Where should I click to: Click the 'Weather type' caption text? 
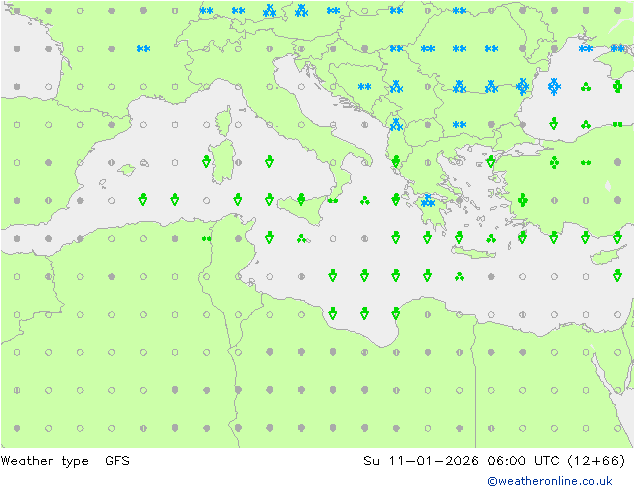44,461
